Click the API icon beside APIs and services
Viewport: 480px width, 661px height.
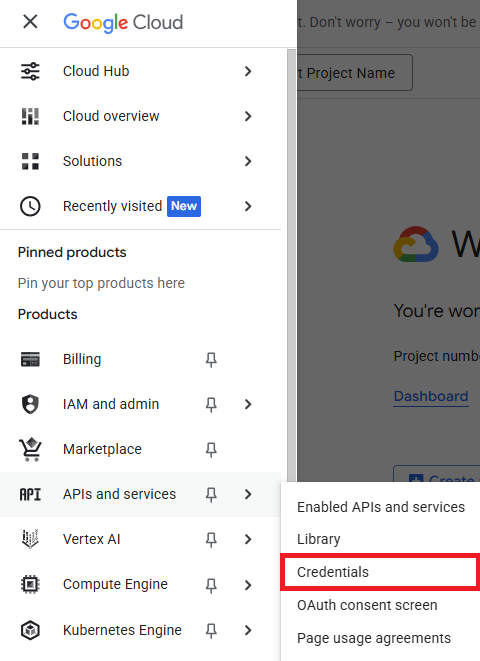(x=30, y=494)
